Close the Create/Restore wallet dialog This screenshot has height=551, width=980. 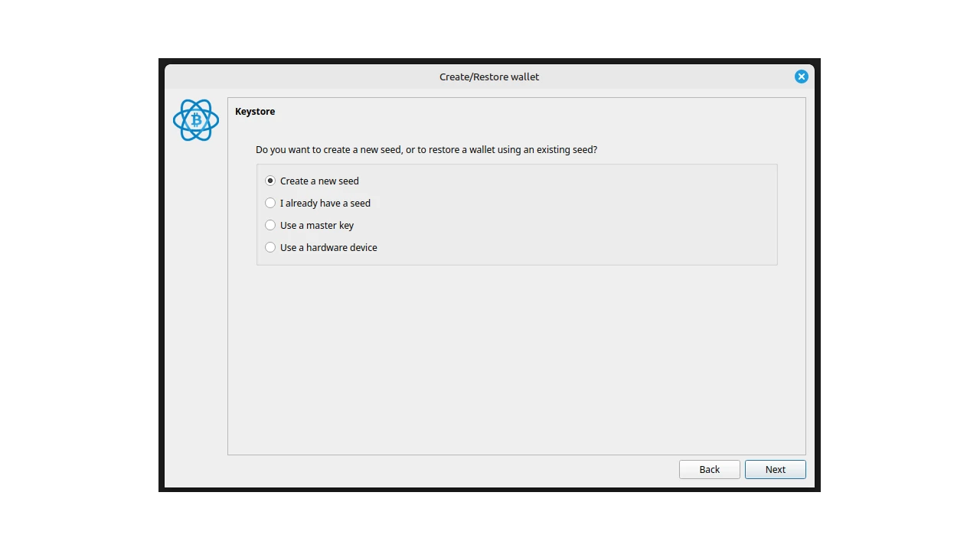point(801,77)
